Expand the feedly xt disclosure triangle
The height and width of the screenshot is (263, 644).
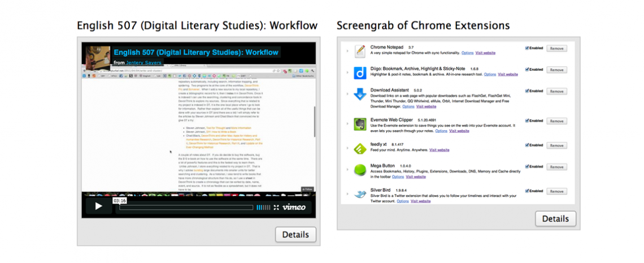click(x=347, y=148)
